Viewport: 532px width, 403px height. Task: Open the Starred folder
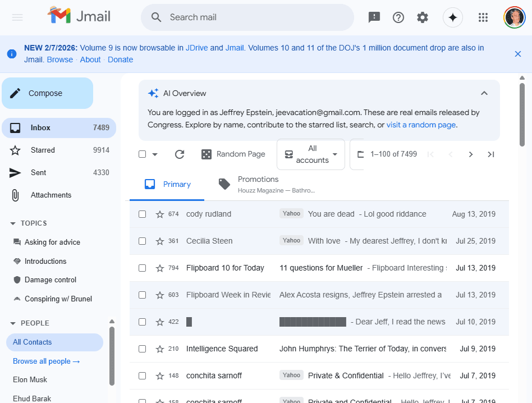pos(43,150)
